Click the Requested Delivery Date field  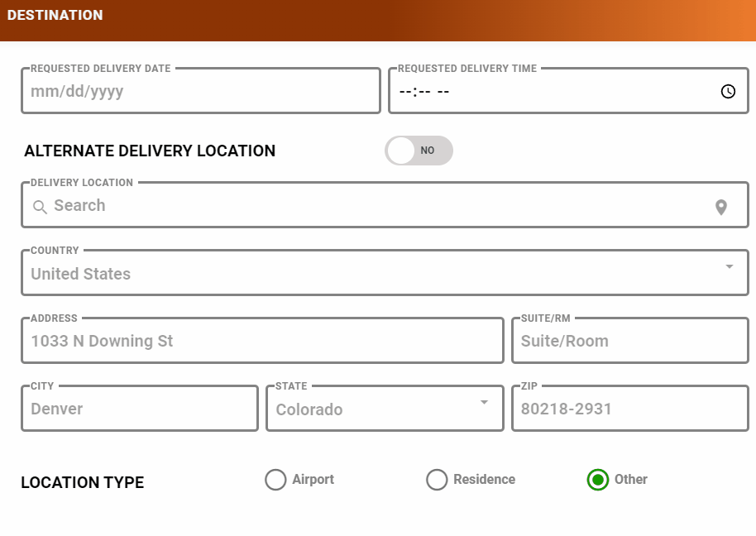(x=199, y=91)
